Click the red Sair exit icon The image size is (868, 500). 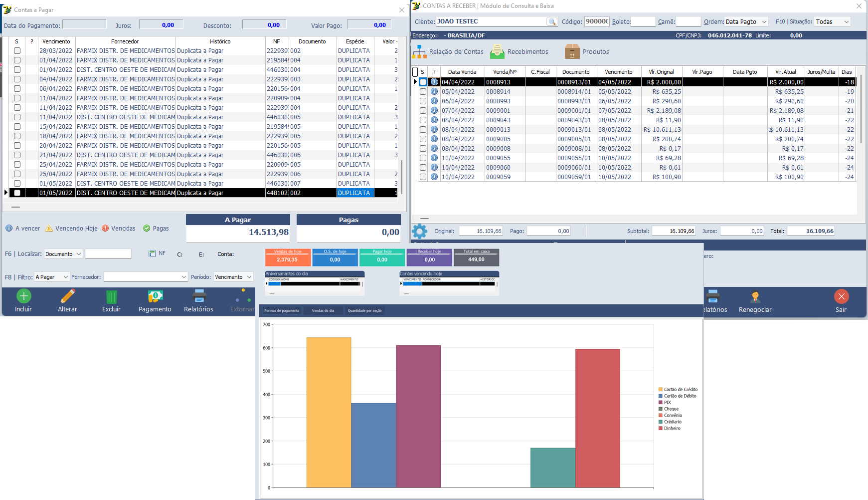click(x=841, y=296)
